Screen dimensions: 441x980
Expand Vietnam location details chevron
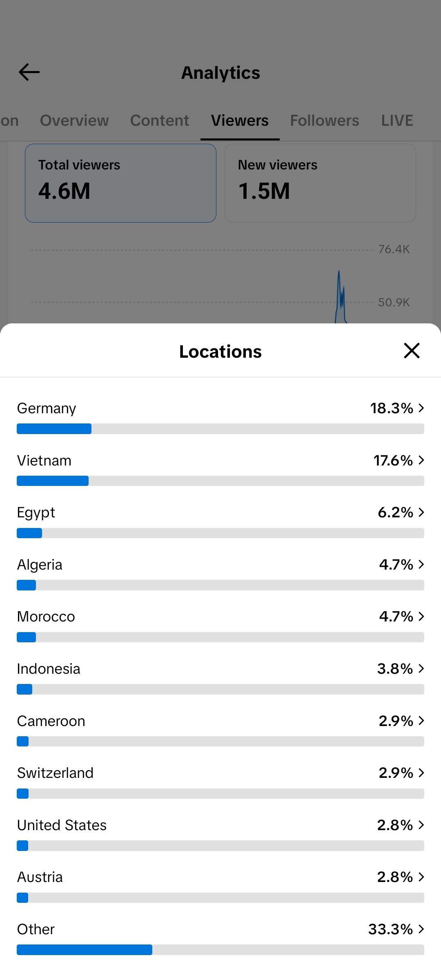tap(421, 460)
